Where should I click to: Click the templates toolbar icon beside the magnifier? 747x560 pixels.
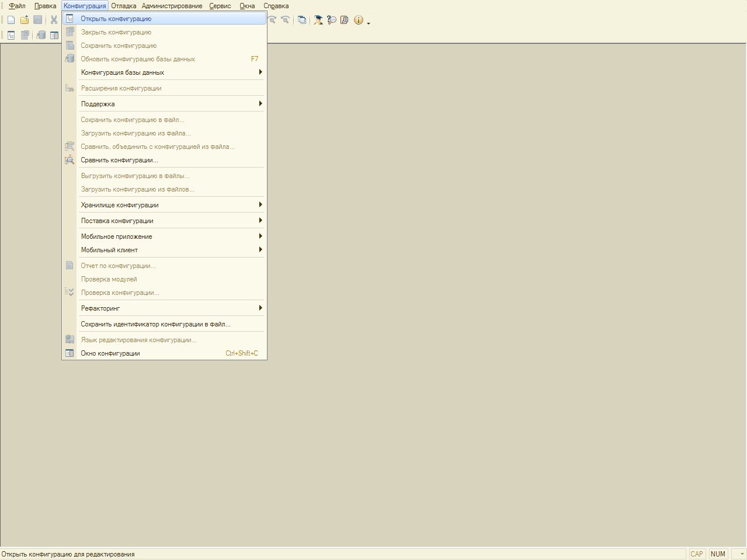[x=345, y=20]
